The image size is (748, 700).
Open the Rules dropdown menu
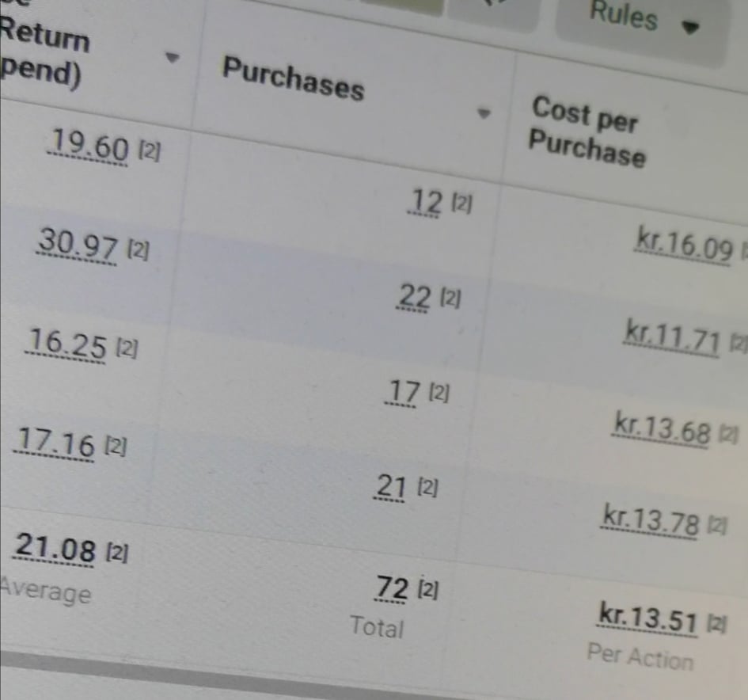tap(644, 22)
